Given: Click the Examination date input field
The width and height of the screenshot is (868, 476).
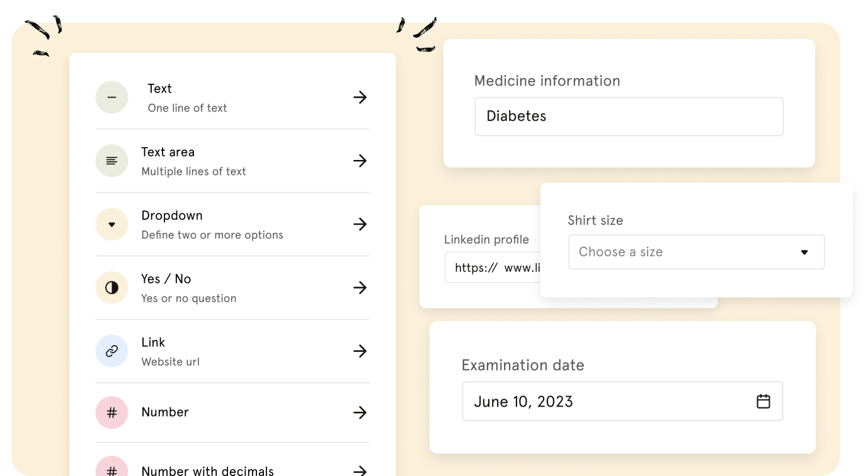Looking at the screenshot, I should [605, 402].
